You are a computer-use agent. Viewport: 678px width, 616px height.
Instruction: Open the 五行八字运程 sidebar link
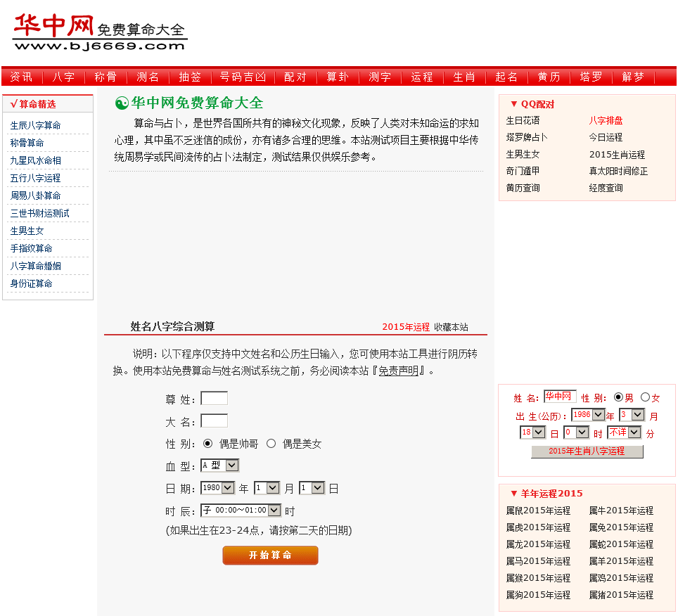(35, 178)
